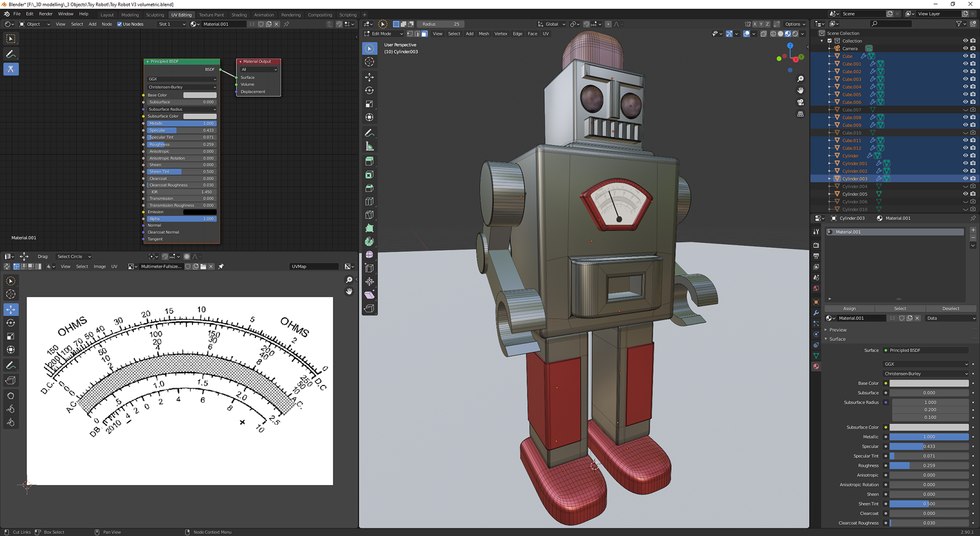Select the Links Cut tool in node editor
980x536 pixels.
[x=11, y=69]
